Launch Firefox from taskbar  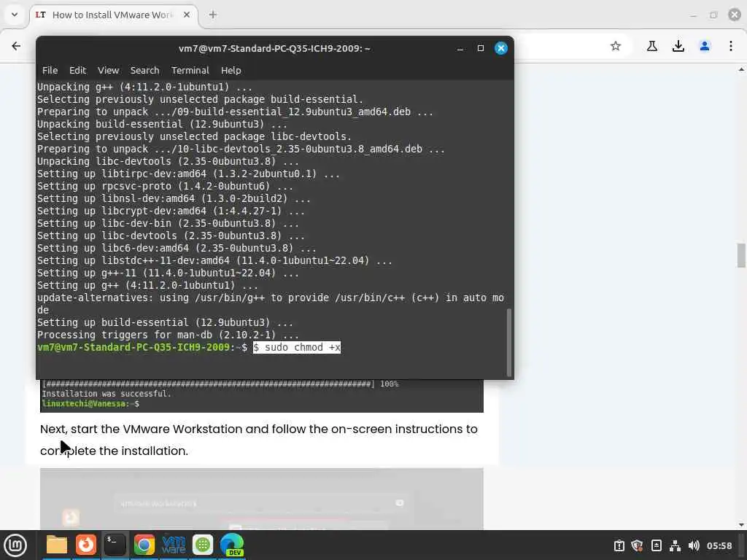pyautogui.click(x=86, y=545)
